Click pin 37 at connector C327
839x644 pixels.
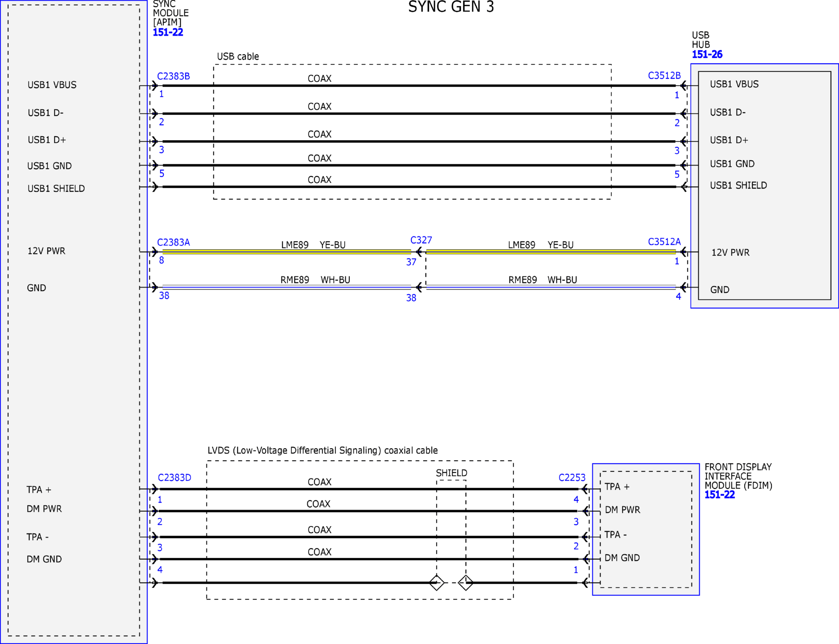[411, 262]
